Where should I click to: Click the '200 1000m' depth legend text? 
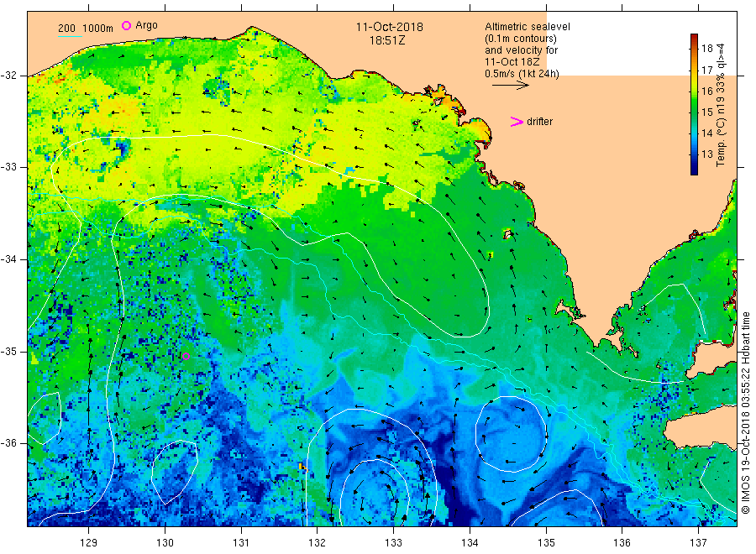[86, 29]
